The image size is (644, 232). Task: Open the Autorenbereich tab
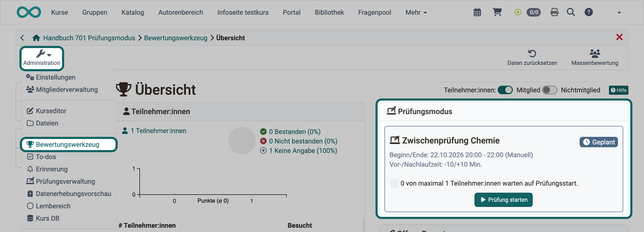180,12
